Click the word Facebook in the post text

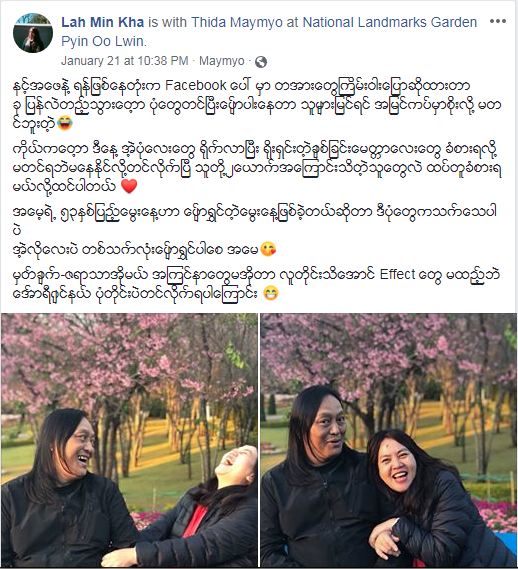tap(196, 85)
